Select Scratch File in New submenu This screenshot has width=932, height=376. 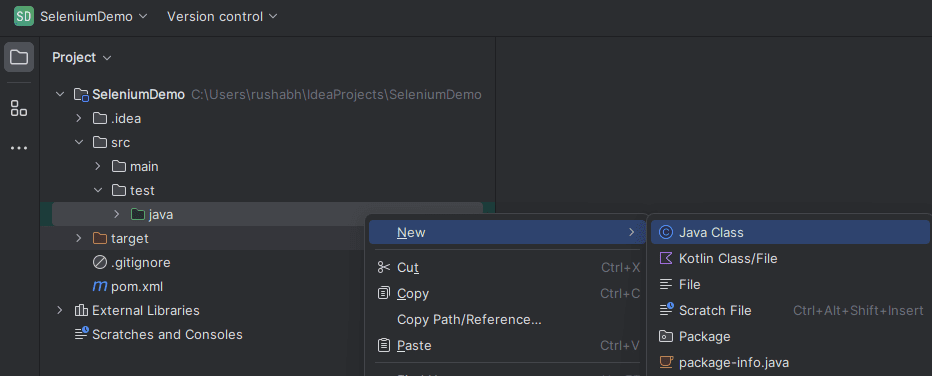pos(791,310)
